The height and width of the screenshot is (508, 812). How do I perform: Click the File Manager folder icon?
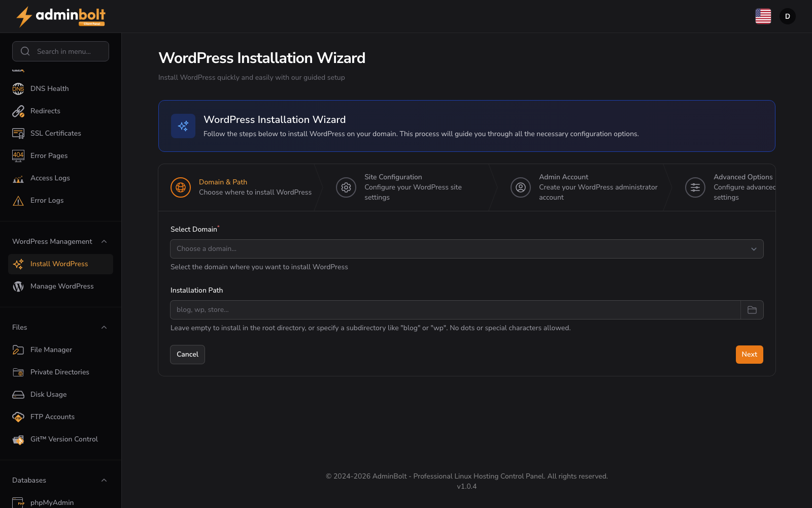(x=18, y=350)
